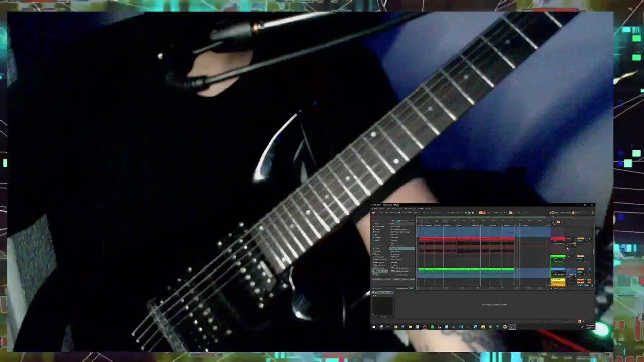The height and width of the screenshot is (362, 644).
Task: Stop playback with the transport stop button
Action: (469, 213)
